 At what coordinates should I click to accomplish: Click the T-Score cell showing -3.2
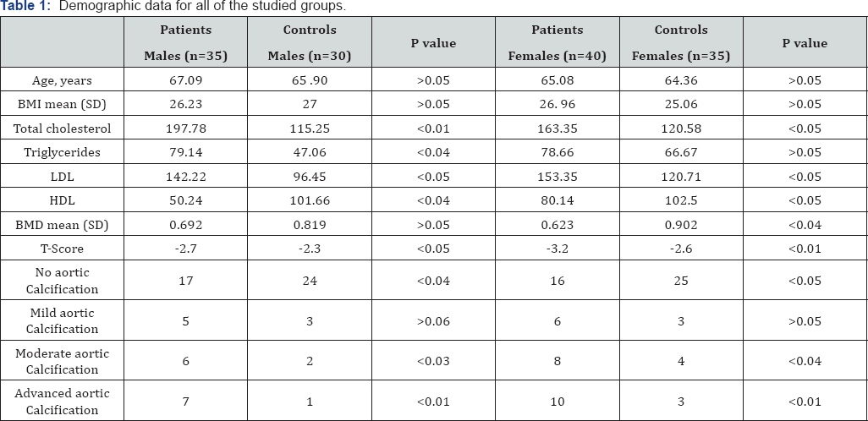tap(557, 249)
